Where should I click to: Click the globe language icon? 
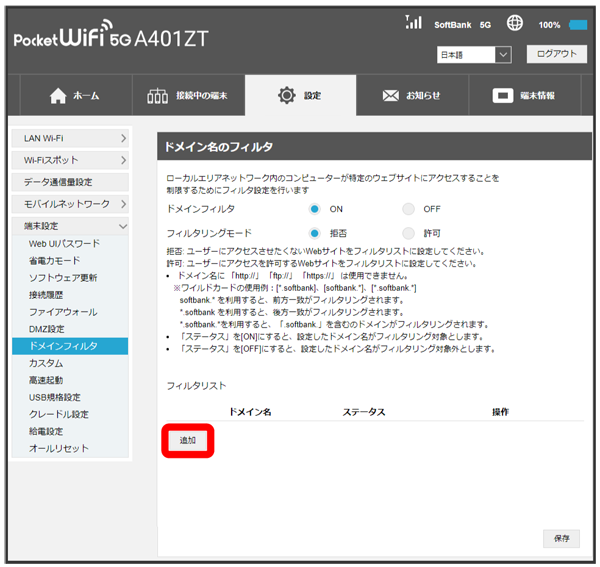pyautogui.click(x=515, y=23)
